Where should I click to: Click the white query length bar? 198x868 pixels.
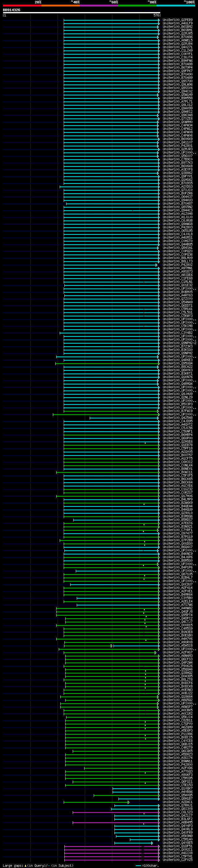81,13
